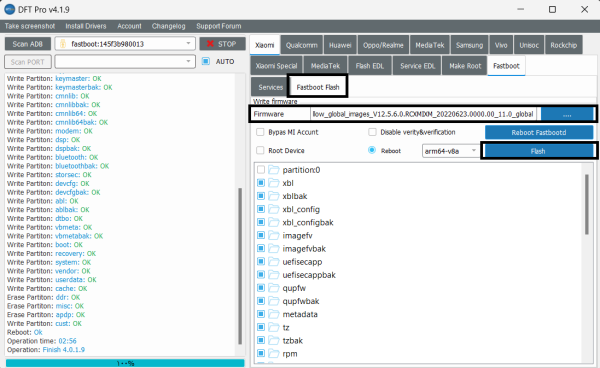Click the 'Reboot: Ok' log line
600x368 pixels.
tap(25, 332)
